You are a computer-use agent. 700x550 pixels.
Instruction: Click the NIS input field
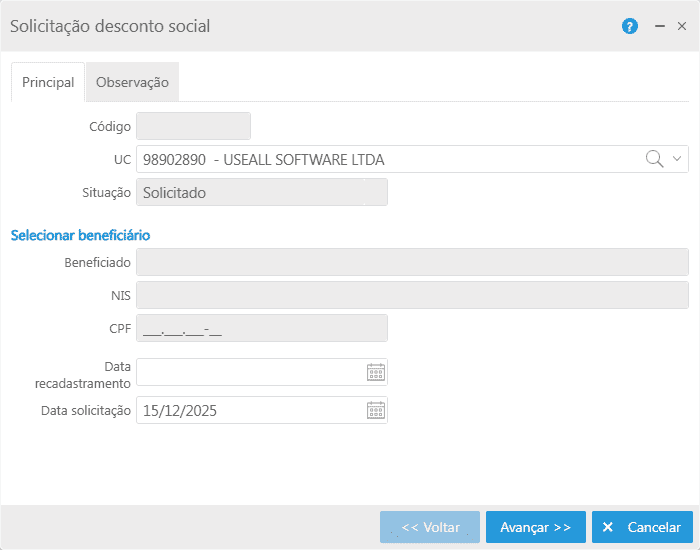pyautogui.click(x=412, y=296)
